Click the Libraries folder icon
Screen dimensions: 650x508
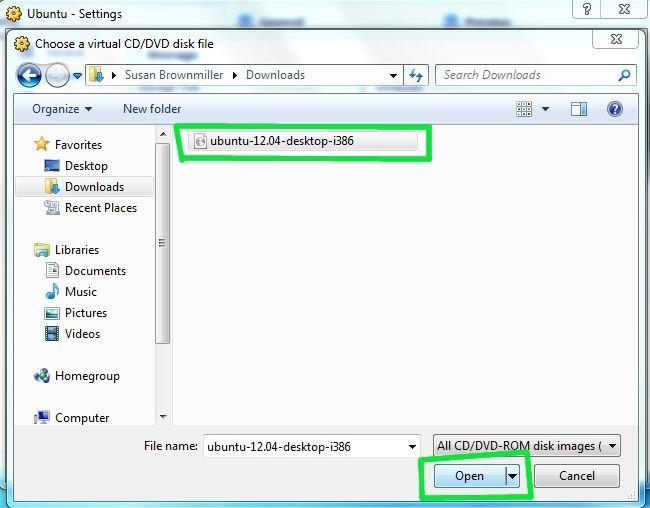point(41,250)
